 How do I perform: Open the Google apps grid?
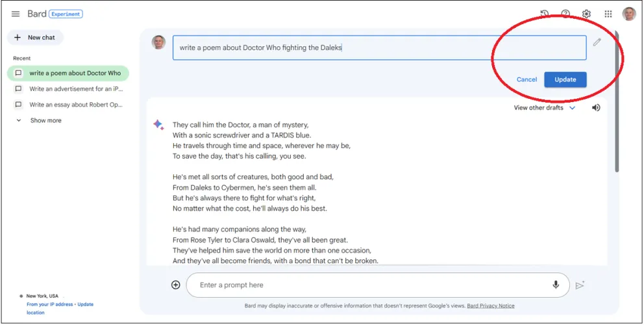608,14
